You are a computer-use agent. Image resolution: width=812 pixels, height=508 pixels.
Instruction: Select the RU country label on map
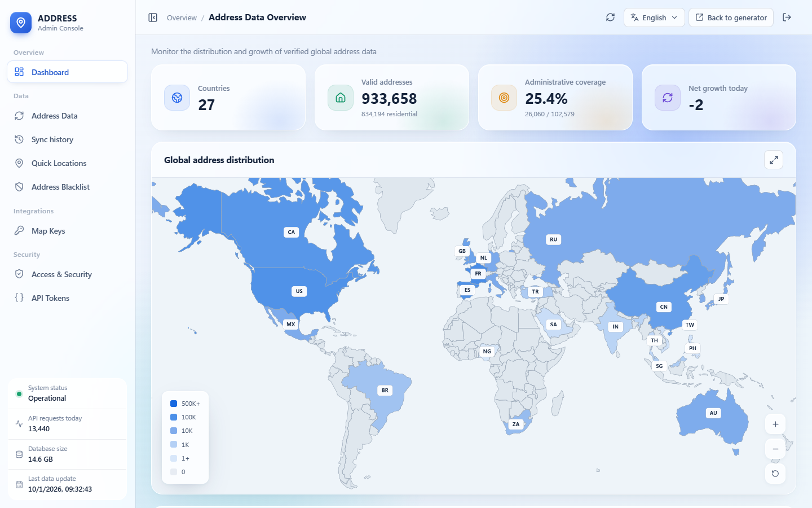554,239
